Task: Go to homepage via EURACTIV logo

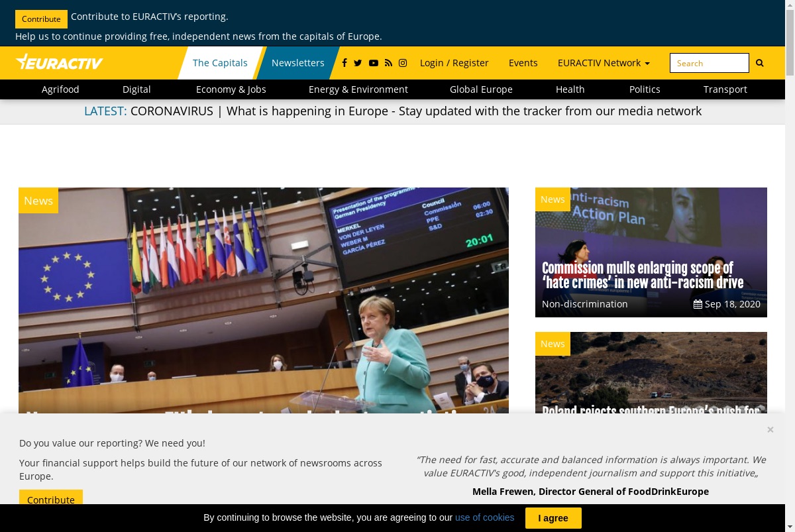Action: (60, 62)
